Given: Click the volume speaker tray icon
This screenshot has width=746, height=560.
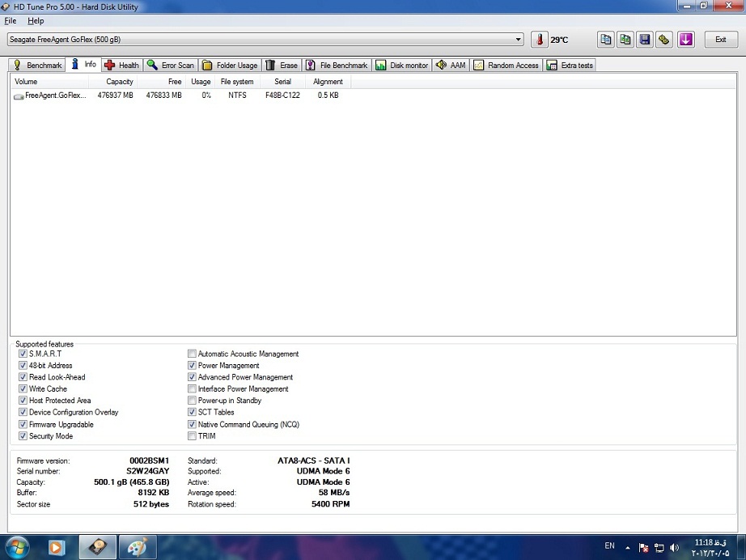Looking at the screenshot, I should point(675,547).
